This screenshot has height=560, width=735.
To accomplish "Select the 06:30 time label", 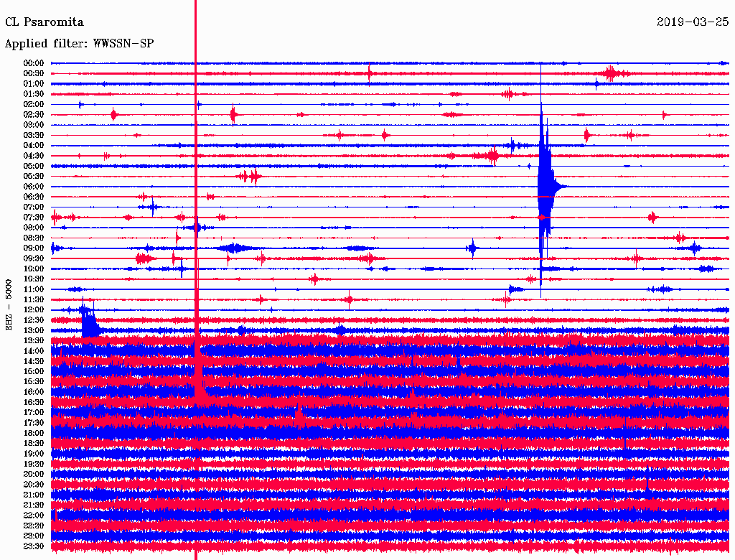I will pyautogui.click(x=34, y=197).
